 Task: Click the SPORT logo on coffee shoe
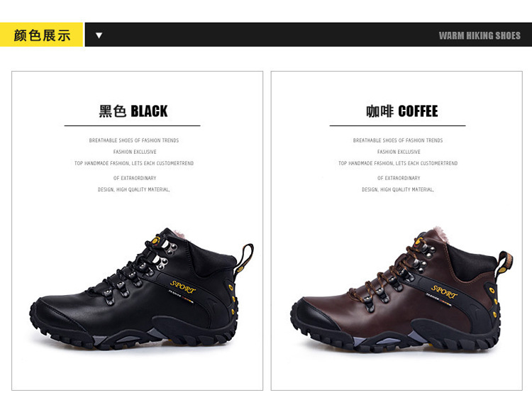coord(444,291)
